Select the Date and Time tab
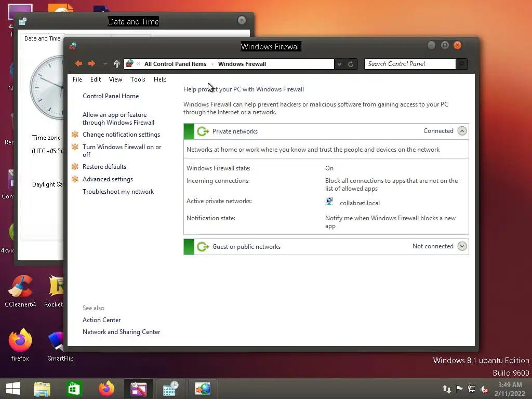The height and width of the screenshot is (399, 532). click(x=43, y=38)
